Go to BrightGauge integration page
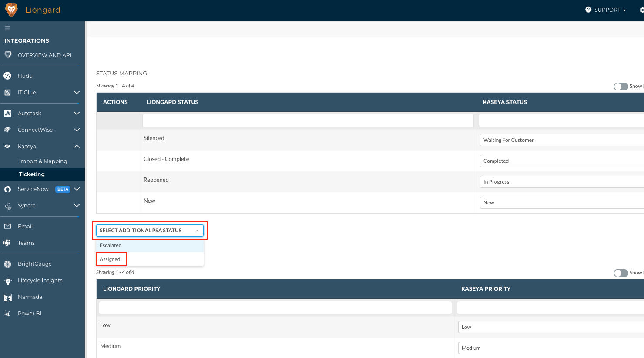644x358 pixels. 35,264
